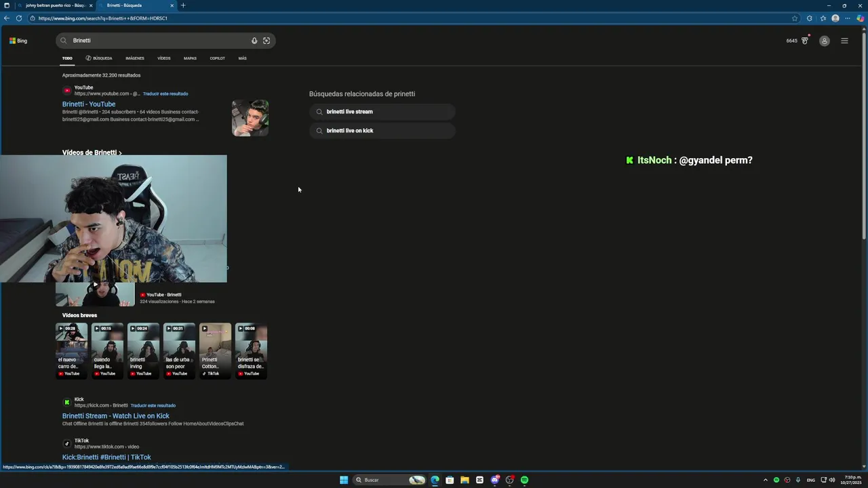
Task: Click the page vertical scrollbar
Action: tap(864, 136)
